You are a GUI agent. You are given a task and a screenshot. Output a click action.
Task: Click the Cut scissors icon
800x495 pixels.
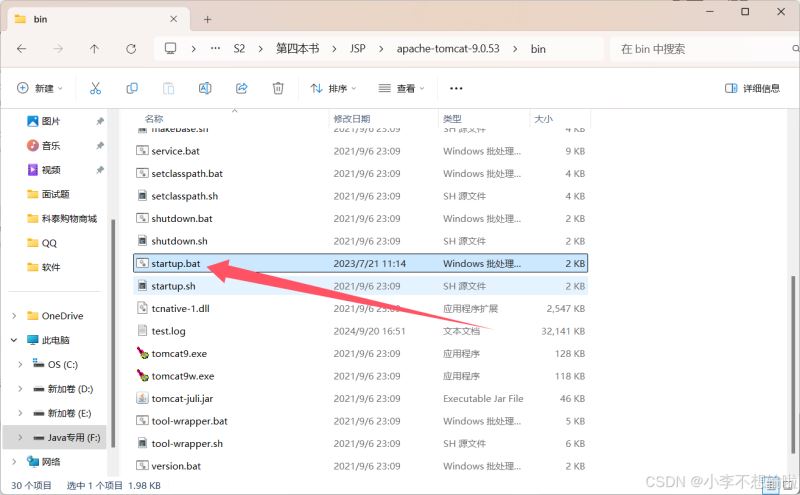(95, 88)
